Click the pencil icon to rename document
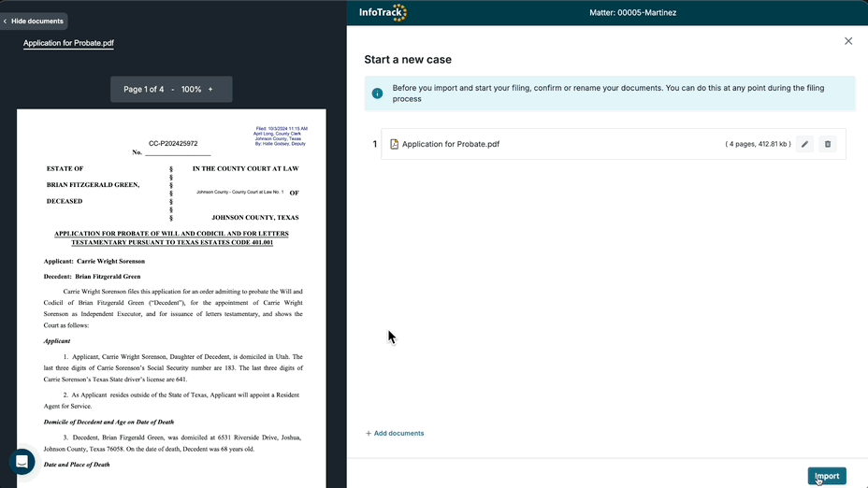 [x=804, y=144]
